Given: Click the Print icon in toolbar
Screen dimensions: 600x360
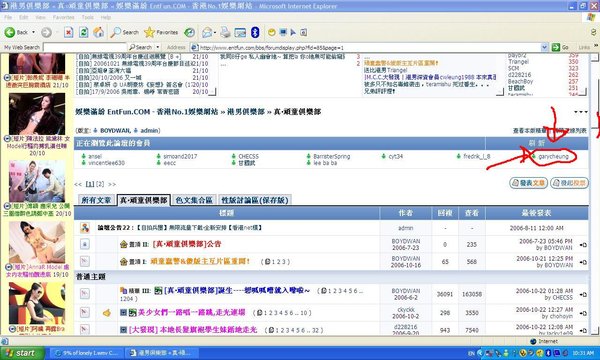Looking at the screenshot, I should (x=225, y=33).
